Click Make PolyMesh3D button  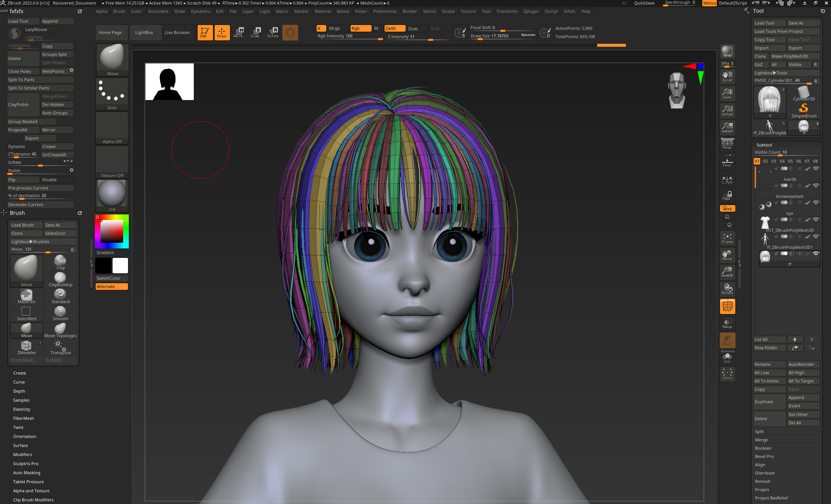click(x=795, y=56)
